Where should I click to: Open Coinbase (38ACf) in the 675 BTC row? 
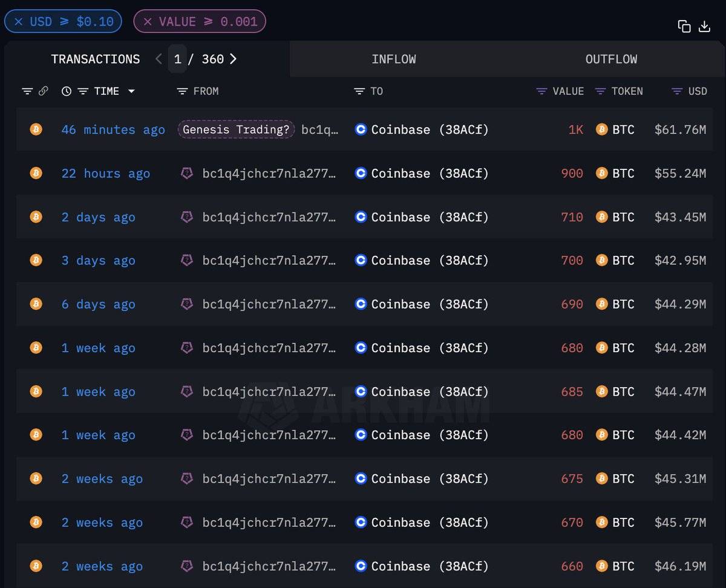click(430, 479)
